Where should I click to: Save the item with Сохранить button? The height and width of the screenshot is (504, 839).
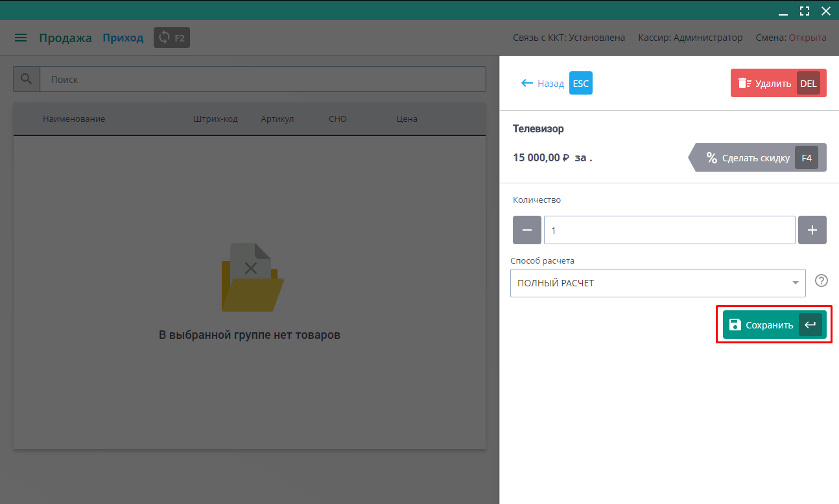click(x=775, y=325)
